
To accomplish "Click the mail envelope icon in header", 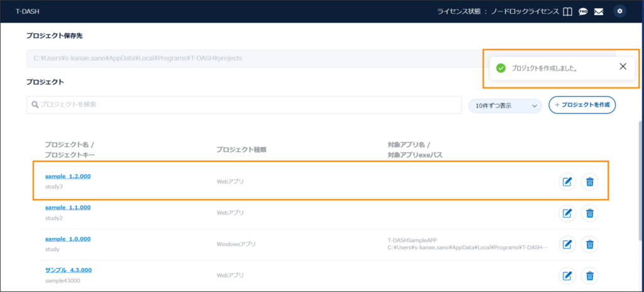I will pyautogui.click(x=599, y=11).
